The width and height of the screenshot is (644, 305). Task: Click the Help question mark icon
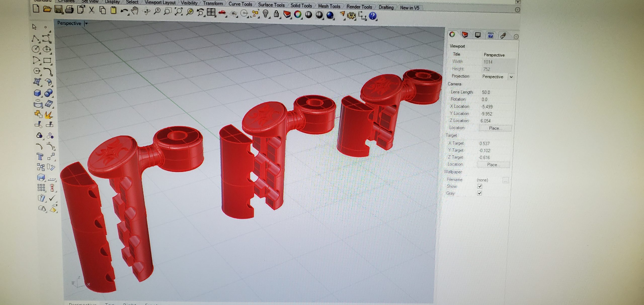point(373,16)
